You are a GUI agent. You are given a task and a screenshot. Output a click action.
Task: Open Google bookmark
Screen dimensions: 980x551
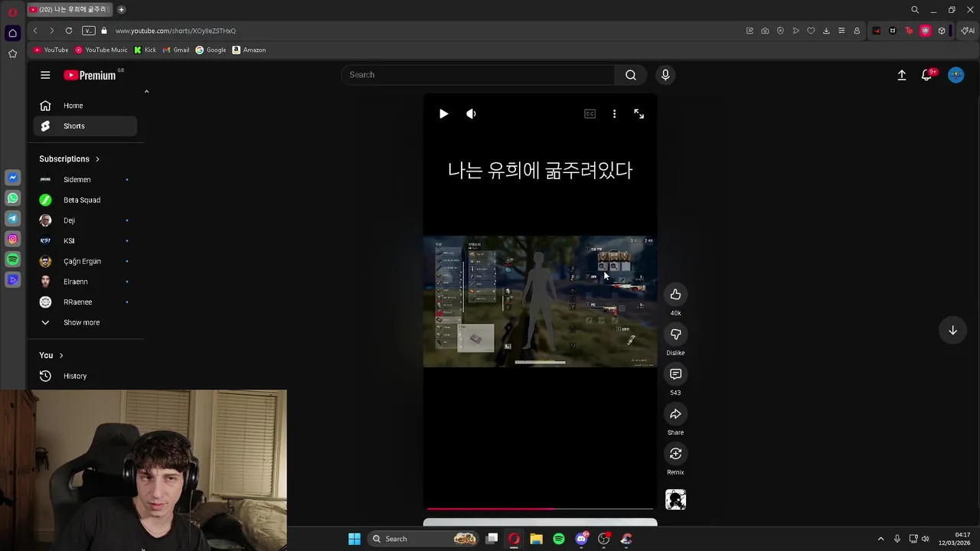(x=211, y=50)
